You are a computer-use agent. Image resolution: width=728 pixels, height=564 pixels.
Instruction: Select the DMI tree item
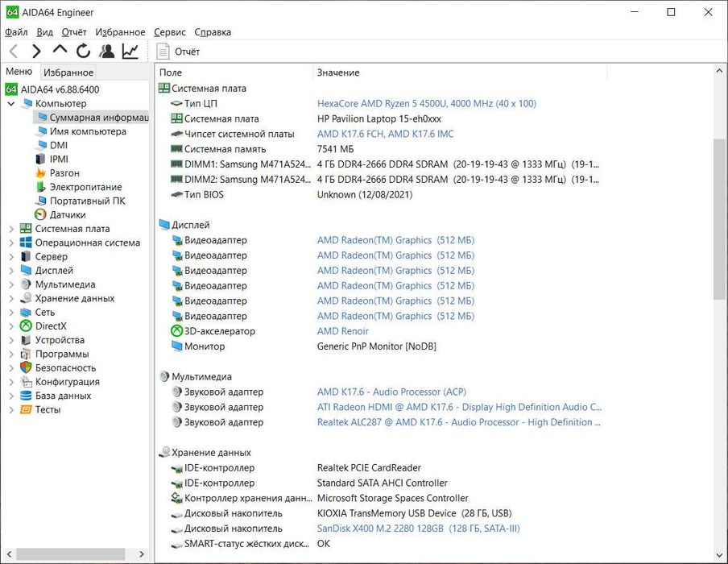[x=59, y=145]
